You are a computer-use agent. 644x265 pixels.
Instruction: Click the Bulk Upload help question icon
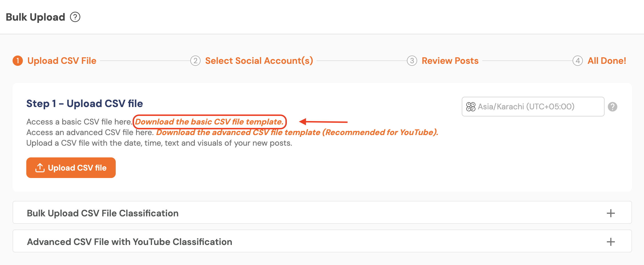(x=75, y=17)
